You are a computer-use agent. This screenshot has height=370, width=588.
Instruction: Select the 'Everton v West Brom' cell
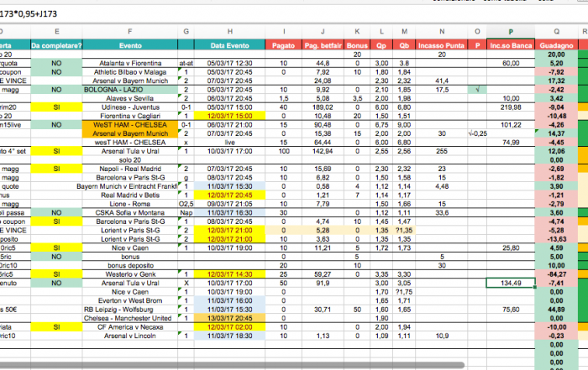pyautogui.click(x=129, y=300)
